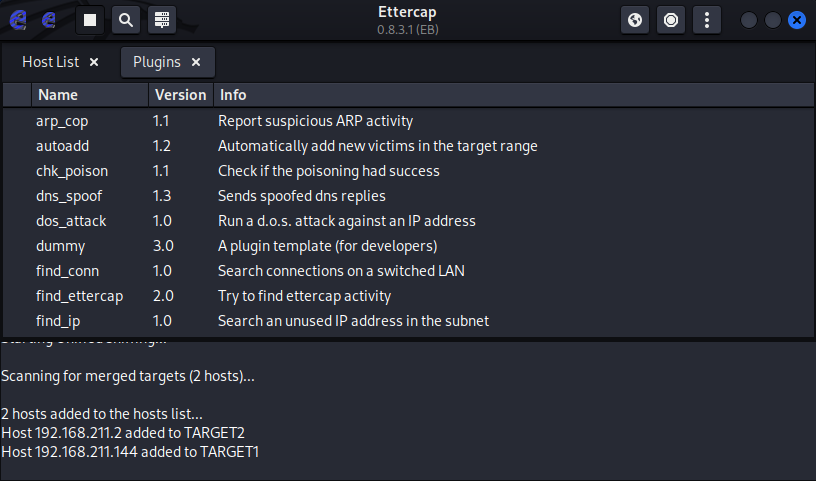Choose the autoadd plugin entry
The height and width of the screenshot is (481, 816).
(63, 146)
